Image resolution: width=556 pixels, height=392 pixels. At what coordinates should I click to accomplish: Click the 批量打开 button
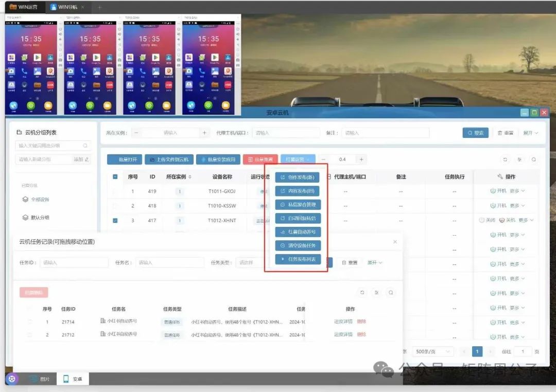pos(125,159)
